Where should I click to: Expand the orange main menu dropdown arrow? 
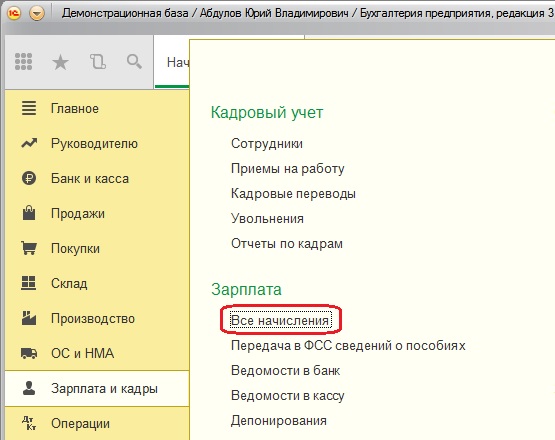pos(37,13)
